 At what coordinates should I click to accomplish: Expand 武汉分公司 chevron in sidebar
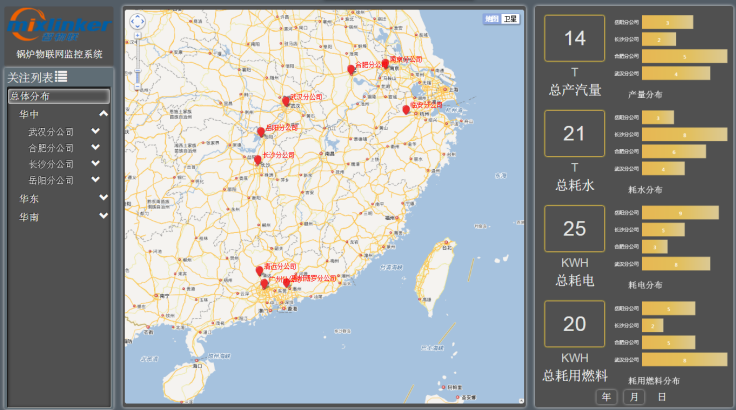96,131
